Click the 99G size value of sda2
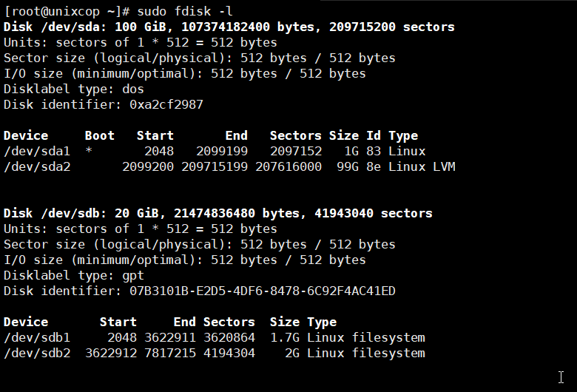This screenshot has width=577, height=392. pos(348,166)
